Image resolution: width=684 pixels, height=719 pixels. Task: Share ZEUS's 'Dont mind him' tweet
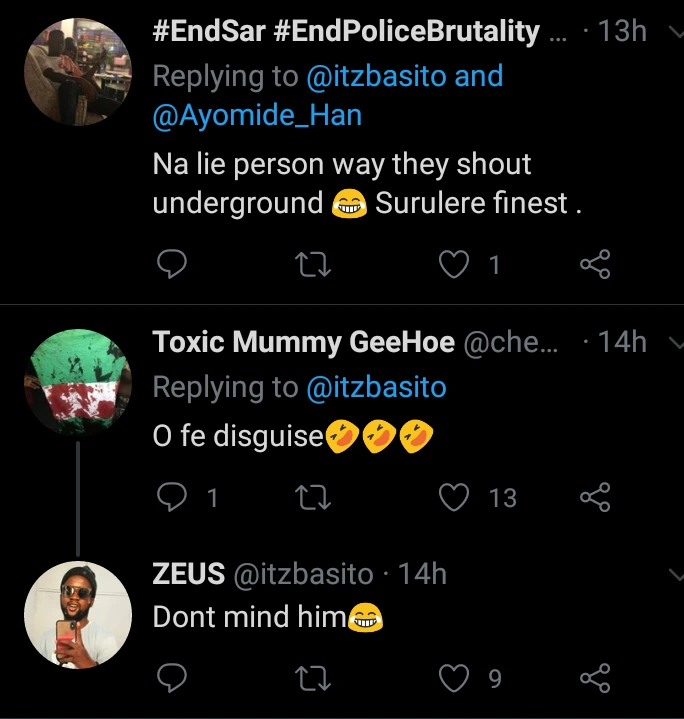click(x=595, y=680)
